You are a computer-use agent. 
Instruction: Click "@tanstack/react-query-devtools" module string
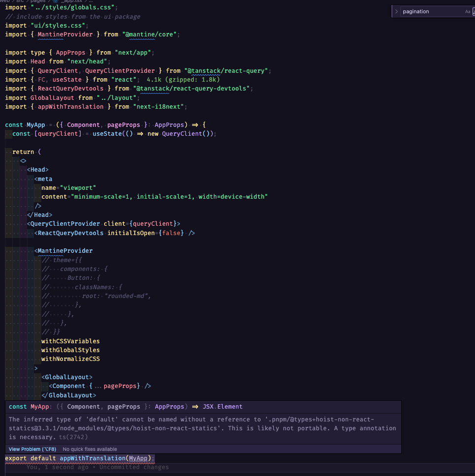(191, 89)
